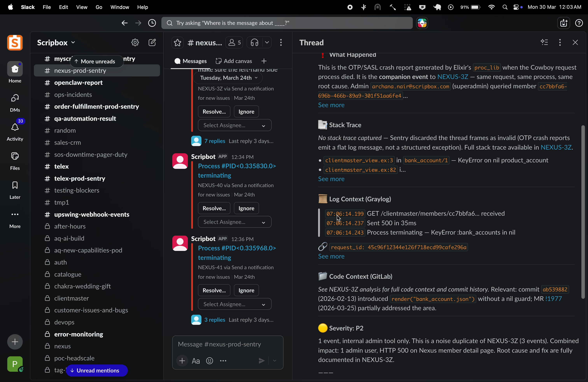This screenshot has height=382, width=588.
Task: Expand See more under Log Context
Action: pyautogui.click(x=331, y=257)
